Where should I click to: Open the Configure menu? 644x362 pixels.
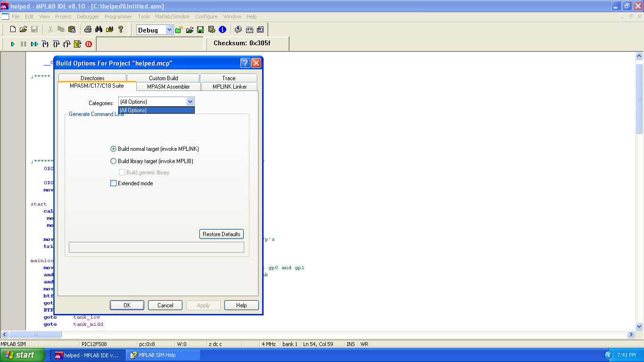[x=206, y=16]
